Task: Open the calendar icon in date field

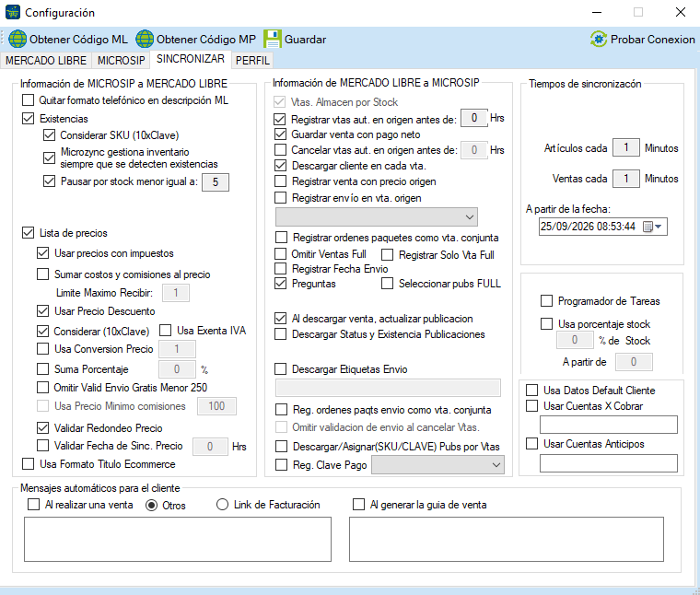Action: point(647,227)
